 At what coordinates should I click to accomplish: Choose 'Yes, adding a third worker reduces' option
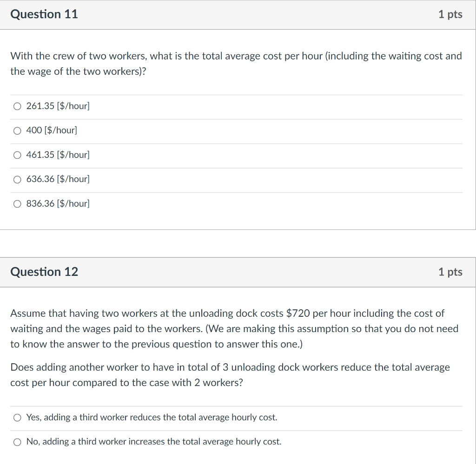tap(17, 418)
